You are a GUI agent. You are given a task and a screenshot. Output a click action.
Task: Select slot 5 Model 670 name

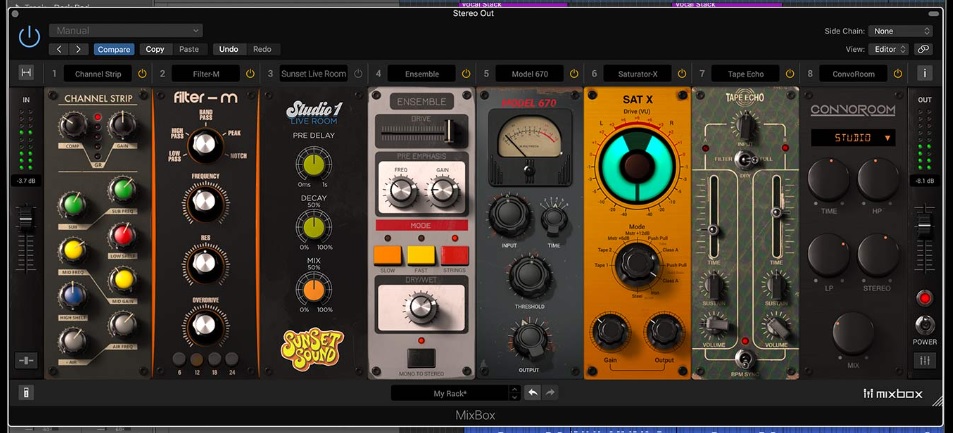[x=529, y=74]
